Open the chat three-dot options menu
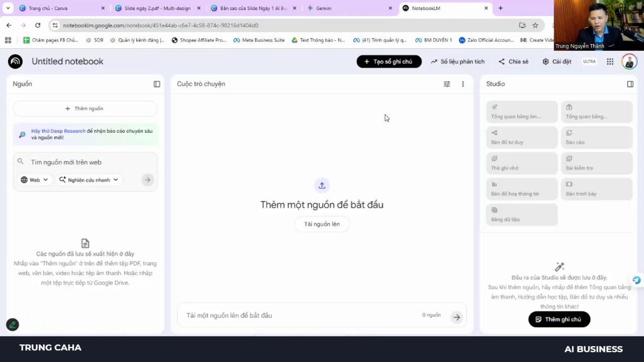This screenshot has height=362, width=644. coord(463,84)
